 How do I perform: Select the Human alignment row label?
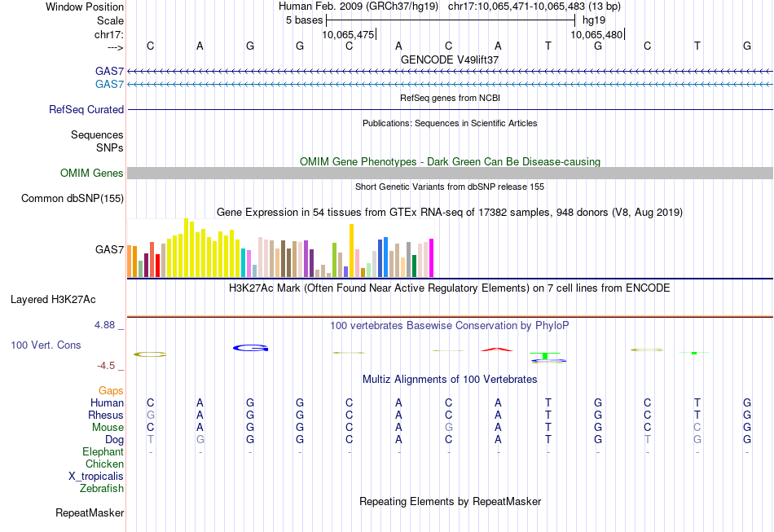[107, 402]
